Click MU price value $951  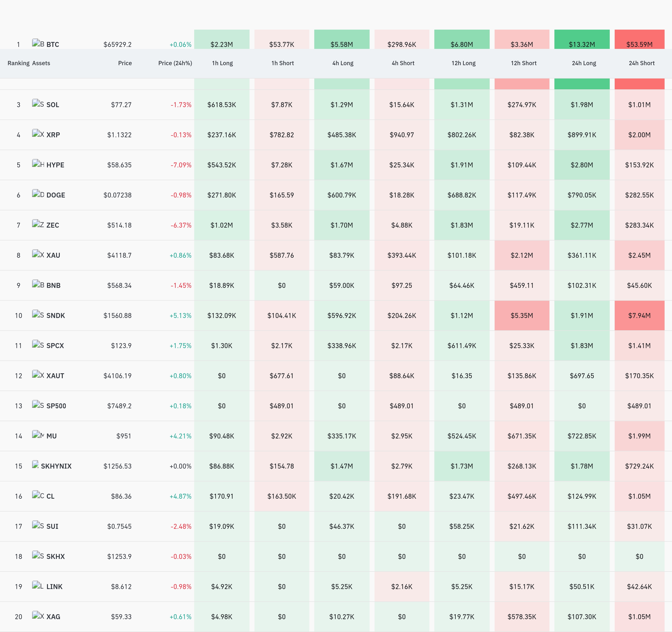point(124,436)
